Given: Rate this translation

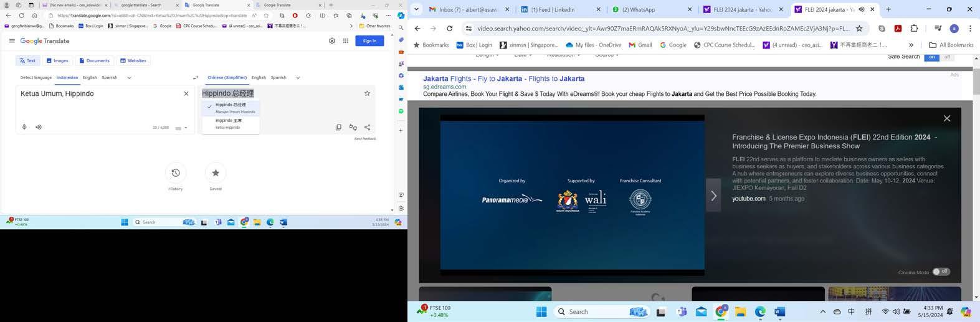Looking at the screenshot, I should (353, 127).
